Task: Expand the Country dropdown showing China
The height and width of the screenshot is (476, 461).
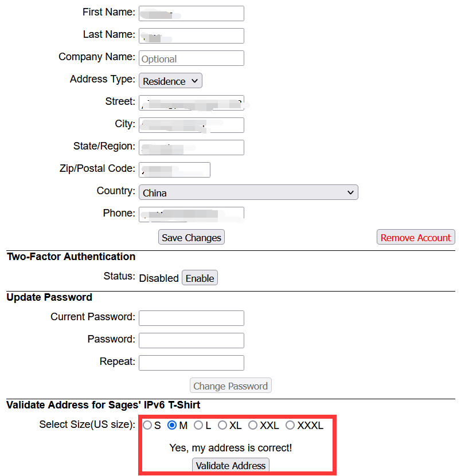Action: tap(248, 192)
